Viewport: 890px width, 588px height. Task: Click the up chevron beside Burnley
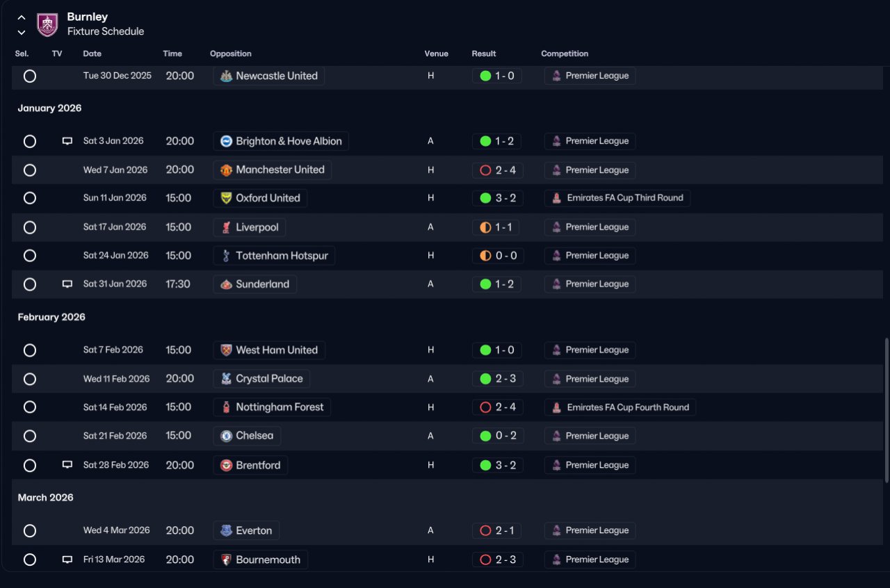(22, 17)
